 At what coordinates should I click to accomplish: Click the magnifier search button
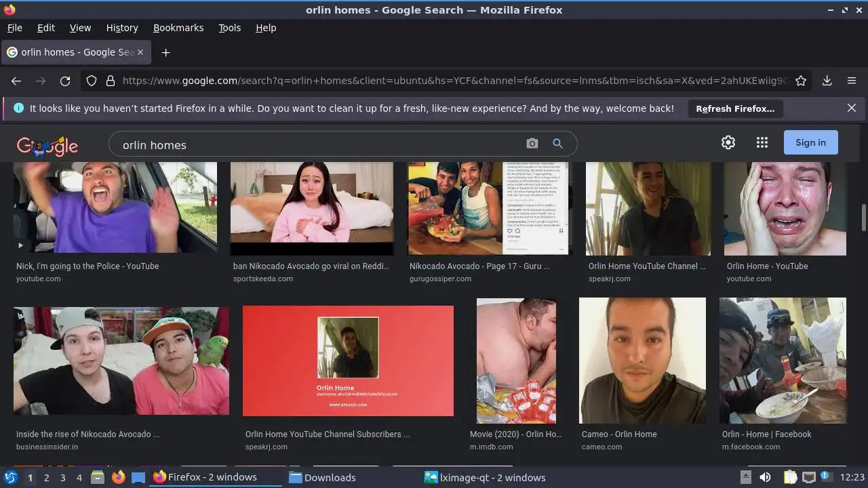[557, 144]
